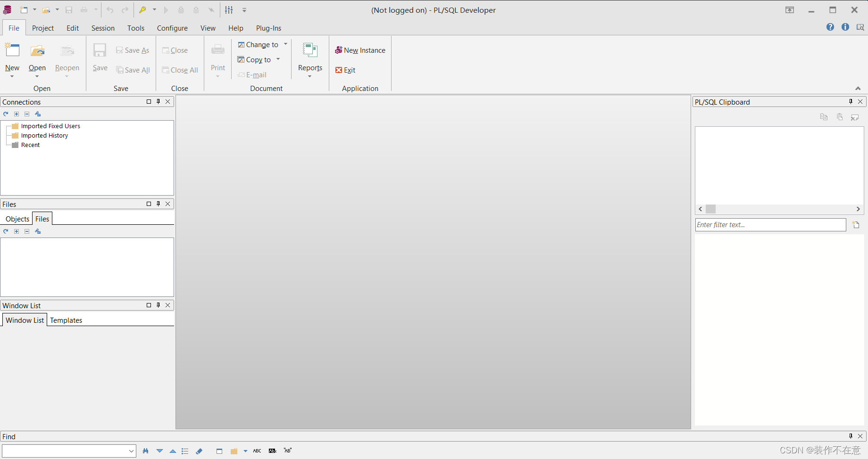
Task: Expand the Open button dropdown arrow in ribbon
Action: coord(37,76)
